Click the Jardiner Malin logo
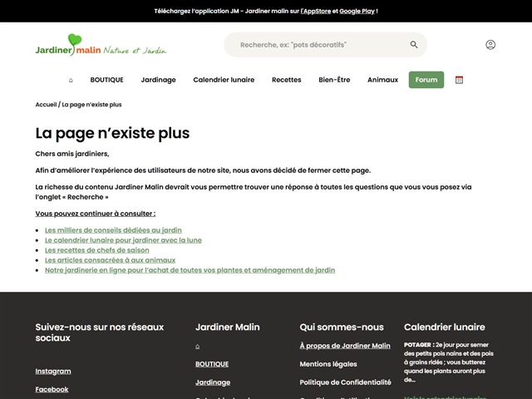 pyautogui.click(x=101, y=45)
